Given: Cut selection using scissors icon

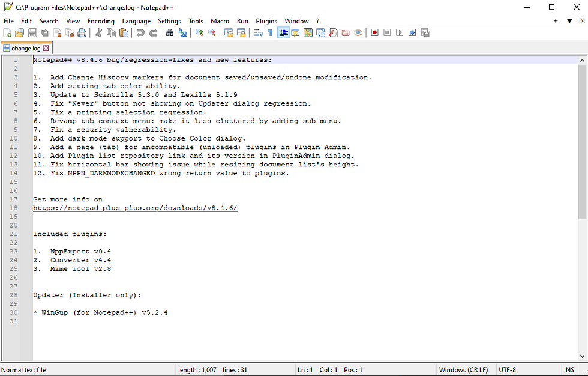Looking at the screenshot, I should coord(98,33).
